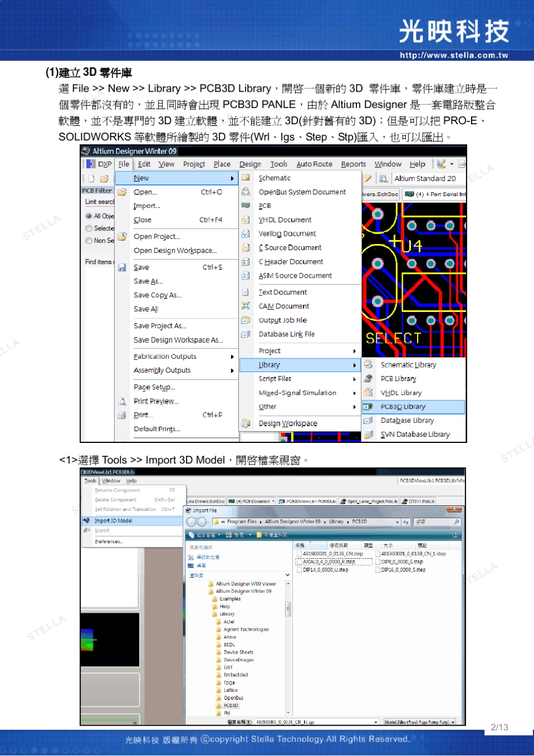Screen dimensions: 534x756
Task: Click the Verilog Document icon
Action: click(246, 234)
